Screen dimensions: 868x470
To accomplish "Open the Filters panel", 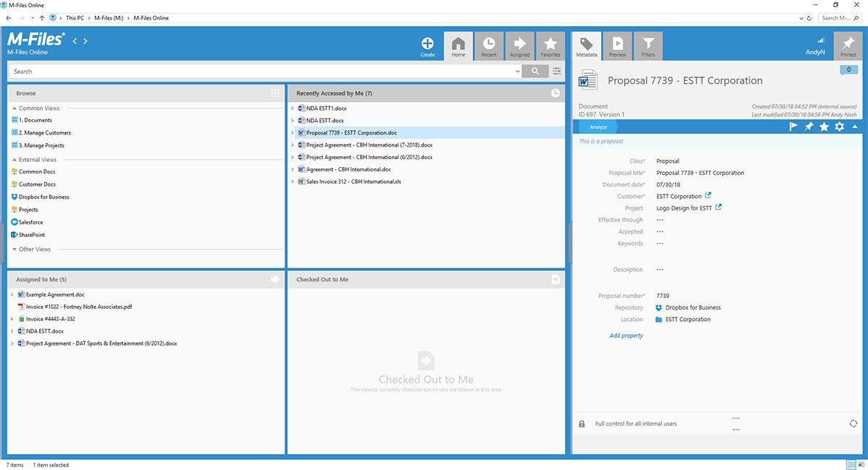I will pyautogui.click(x=647, y=45).
